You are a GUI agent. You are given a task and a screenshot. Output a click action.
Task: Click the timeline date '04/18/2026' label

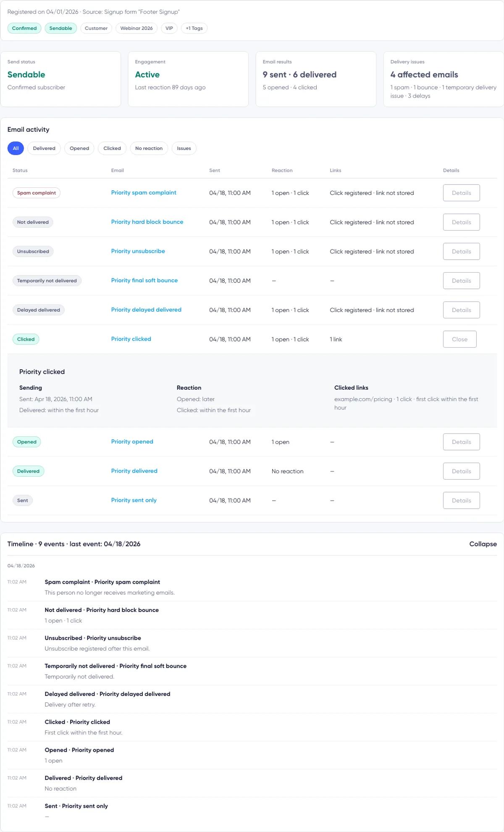(x=21, y=566)
